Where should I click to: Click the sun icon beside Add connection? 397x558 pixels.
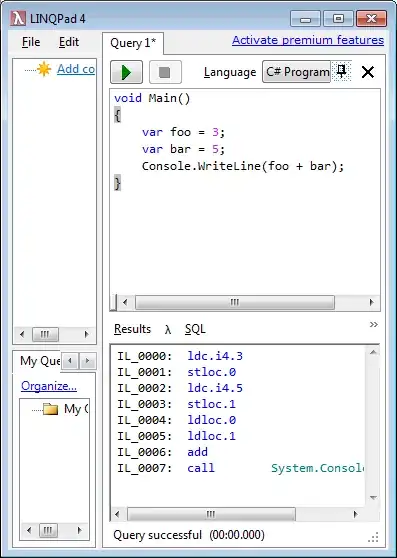tap(44, 69)
